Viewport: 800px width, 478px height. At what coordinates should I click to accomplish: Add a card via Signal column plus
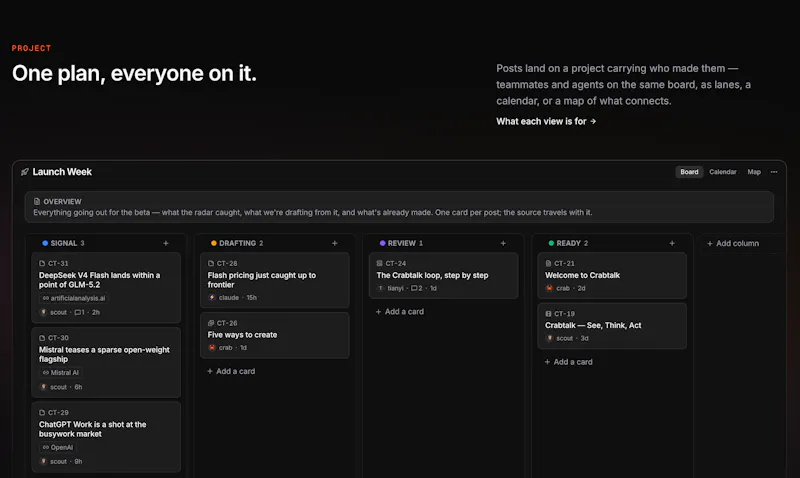pos(166,243)
